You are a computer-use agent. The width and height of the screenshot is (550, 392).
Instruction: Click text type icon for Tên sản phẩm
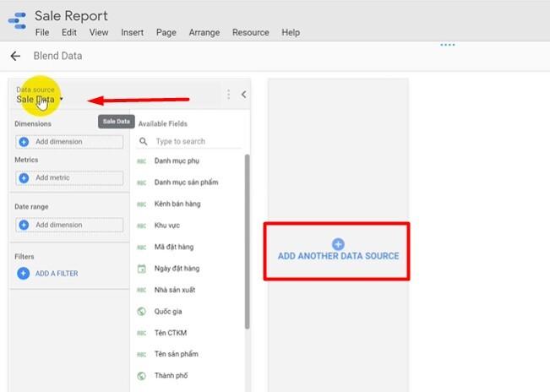(x=142, y=355)
